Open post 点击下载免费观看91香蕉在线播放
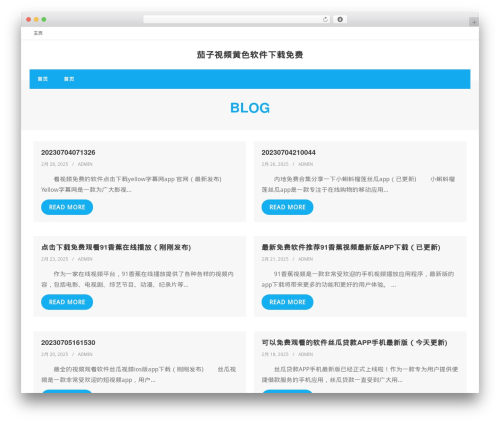500x423 pixels. (x=116, y=247)
